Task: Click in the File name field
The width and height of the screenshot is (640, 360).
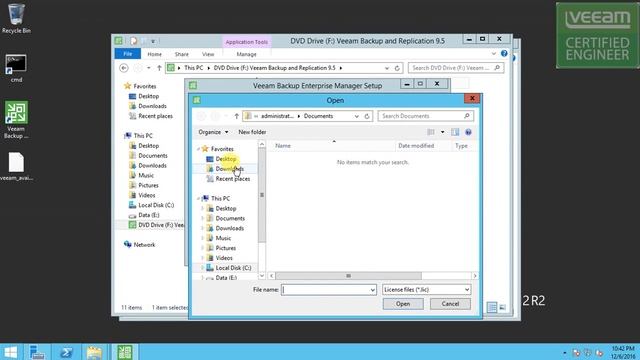Action: [x=325, y=290]
